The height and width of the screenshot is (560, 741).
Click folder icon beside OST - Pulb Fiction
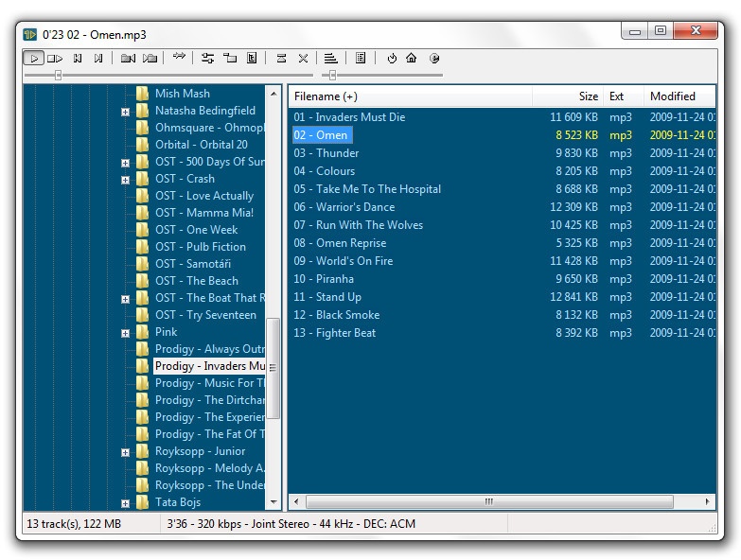(x=142, y=247)
